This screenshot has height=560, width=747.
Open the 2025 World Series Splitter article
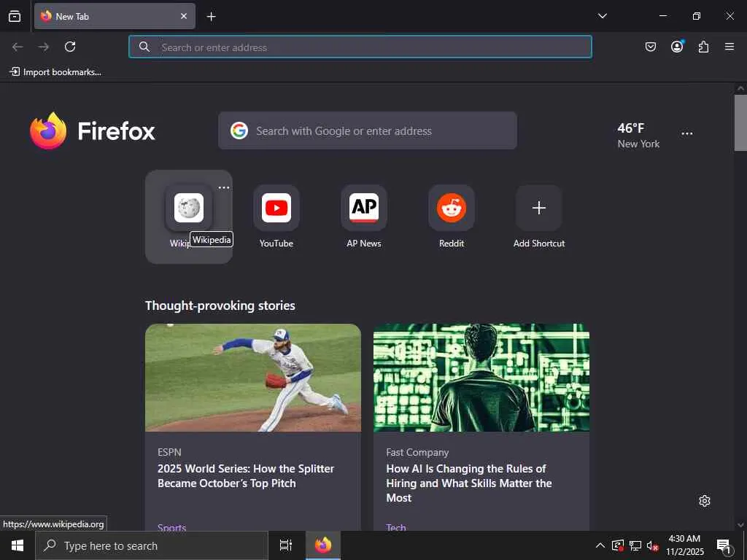246,475
